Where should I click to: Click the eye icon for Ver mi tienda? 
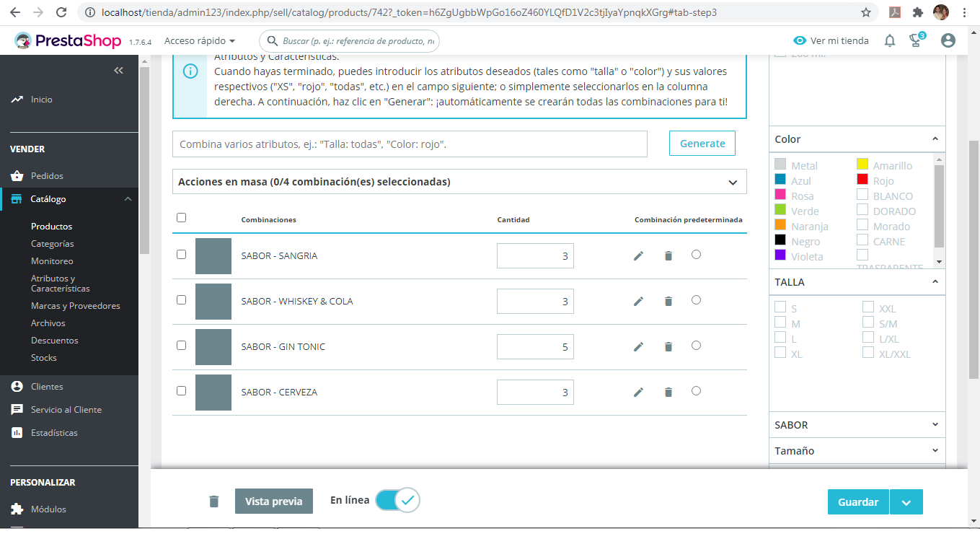[x=800, y=41]
